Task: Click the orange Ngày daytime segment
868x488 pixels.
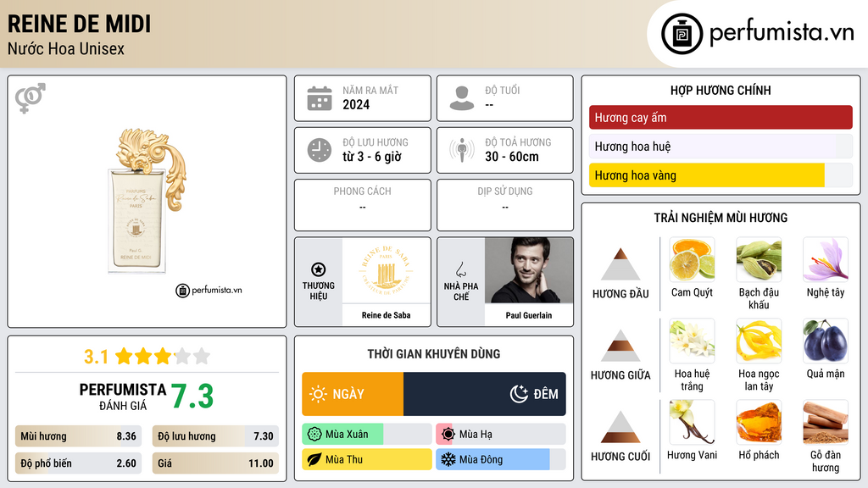Action: click(x=353, y=394)
